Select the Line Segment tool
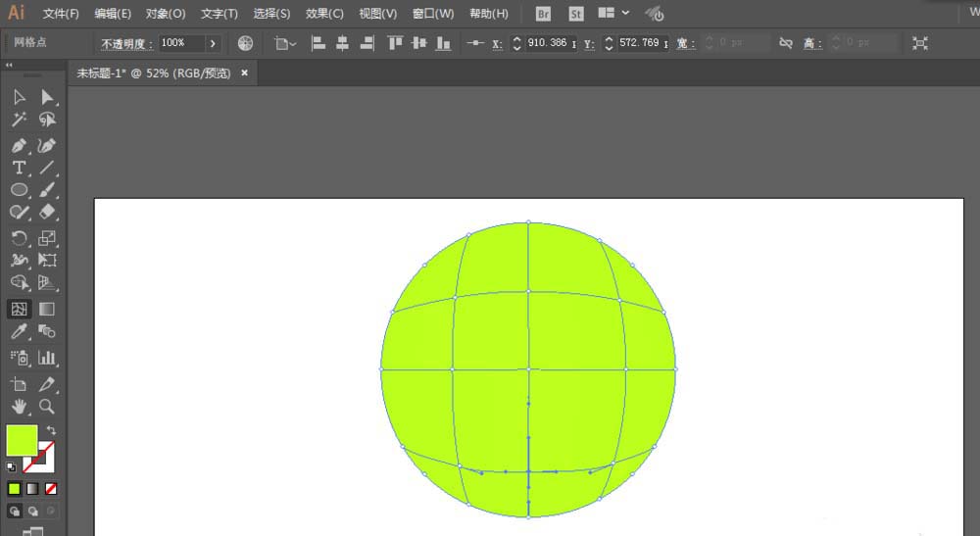 click(x=47, y=168)
